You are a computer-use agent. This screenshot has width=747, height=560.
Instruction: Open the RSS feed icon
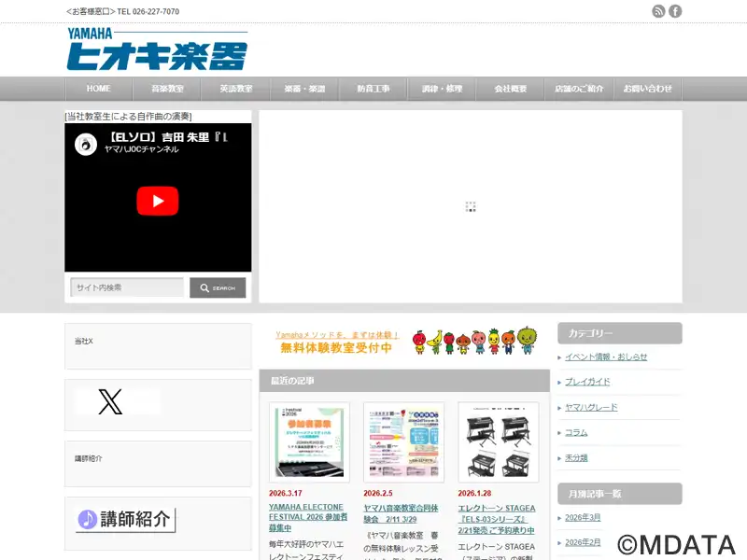click(658, 11)
